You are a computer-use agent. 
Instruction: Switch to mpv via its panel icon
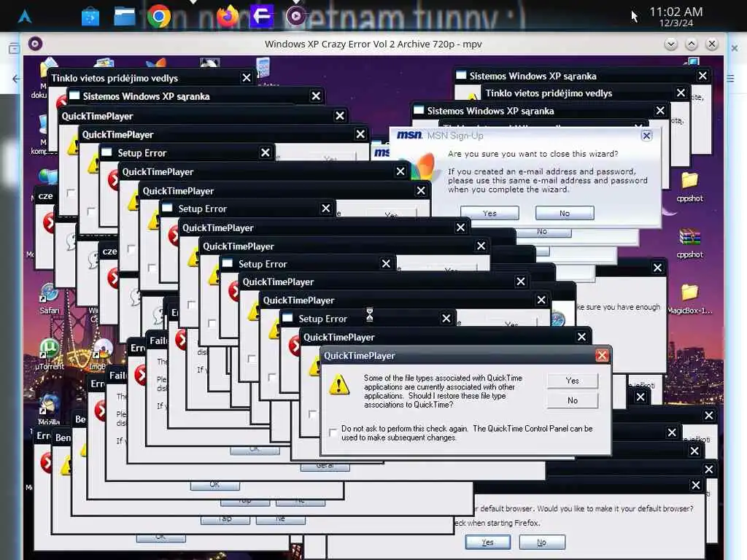(x=296, y=16)
